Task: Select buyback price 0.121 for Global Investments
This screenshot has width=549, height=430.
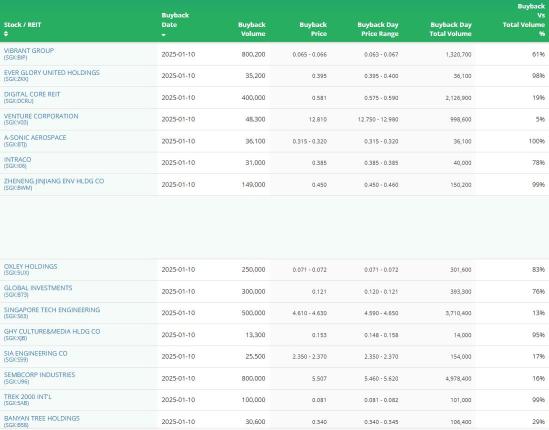Action: point(319,291)
